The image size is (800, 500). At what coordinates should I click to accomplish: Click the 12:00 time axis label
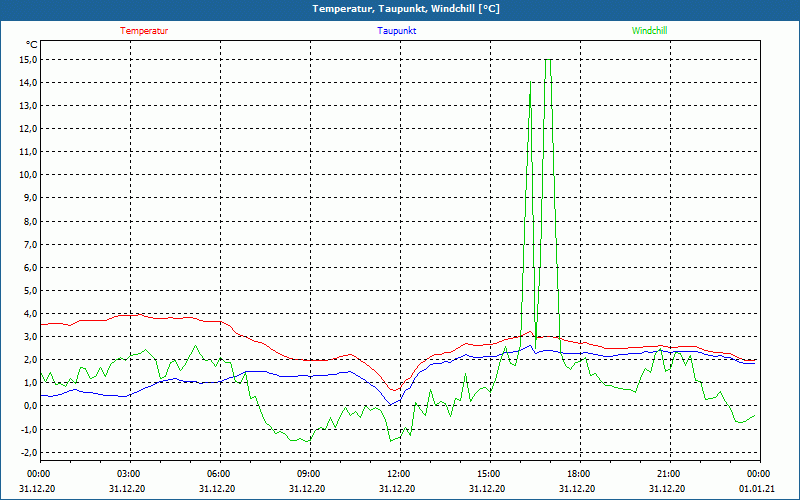(400, 474)
